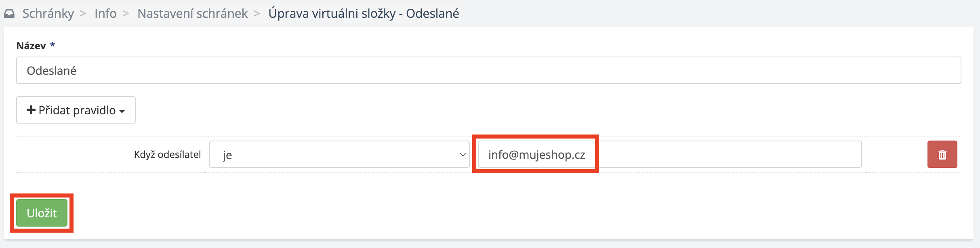Click the Když odesílatel rule label
The width and height of the screenshot is (980, 248).
pos(167,155)
